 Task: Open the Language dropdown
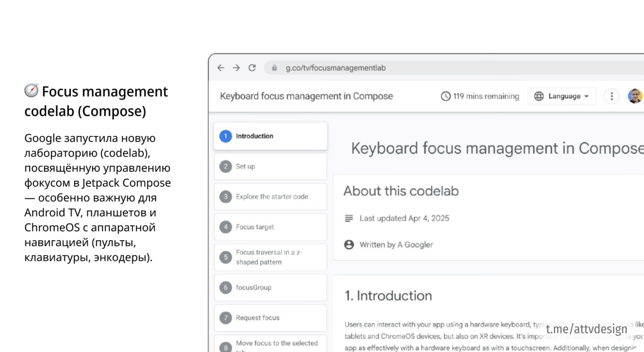click(x=561, y=96)
